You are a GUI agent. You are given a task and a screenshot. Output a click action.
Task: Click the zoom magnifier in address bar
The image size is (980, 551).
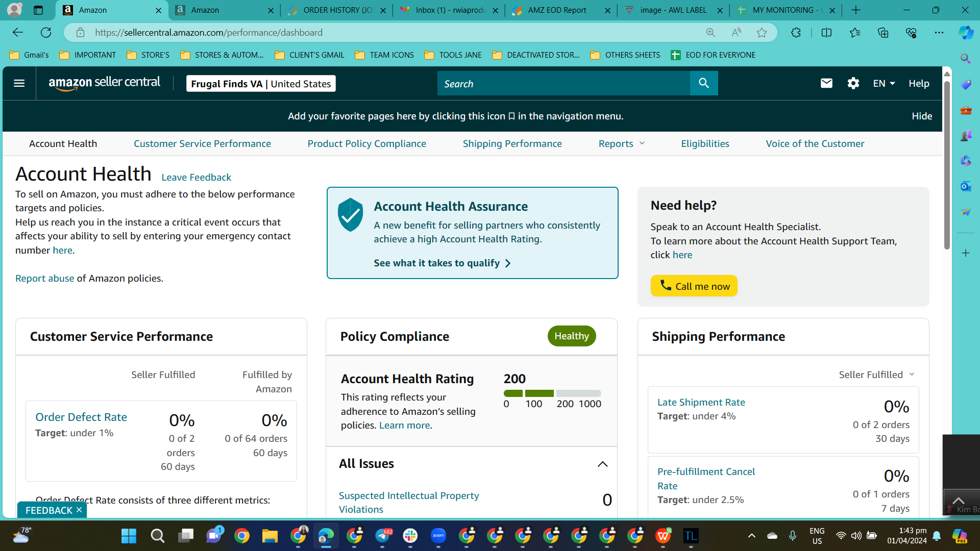point(710,33)
